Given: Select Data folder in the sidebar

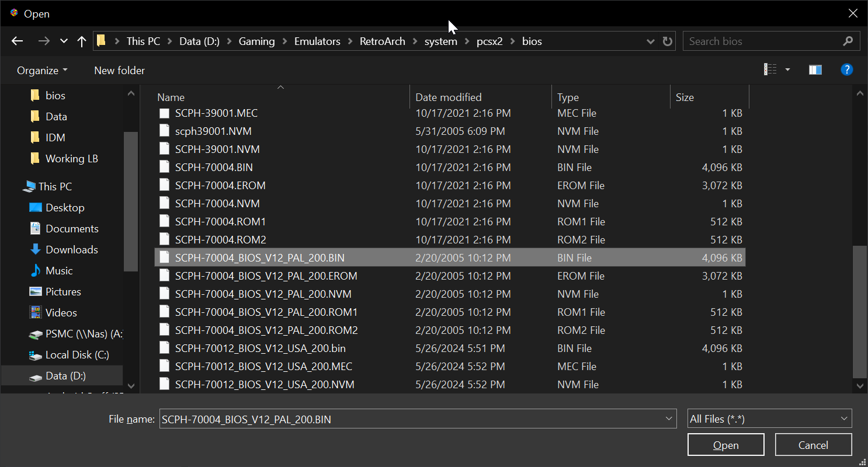Looking at the screenshot, I should pos(56,116).
